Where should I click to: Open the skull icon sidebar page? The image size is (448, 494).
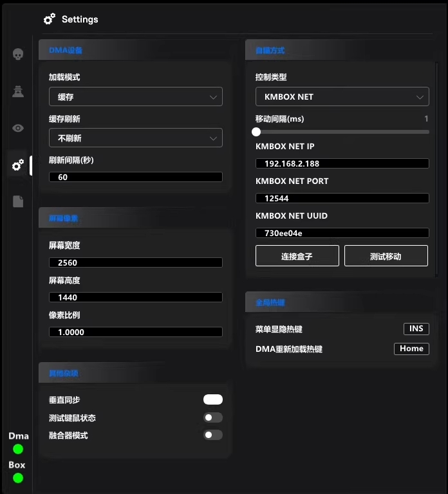[x=18, y=55]
